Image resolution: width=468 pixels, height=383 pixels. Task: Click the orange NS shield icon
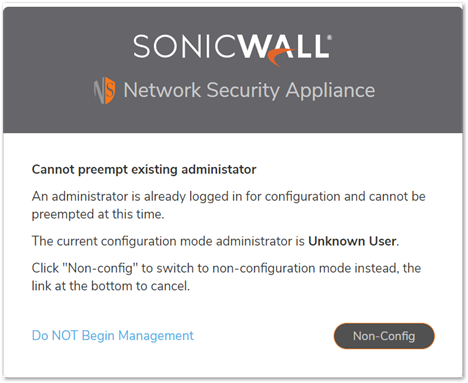pyautogui.click(x=104, y=90)
